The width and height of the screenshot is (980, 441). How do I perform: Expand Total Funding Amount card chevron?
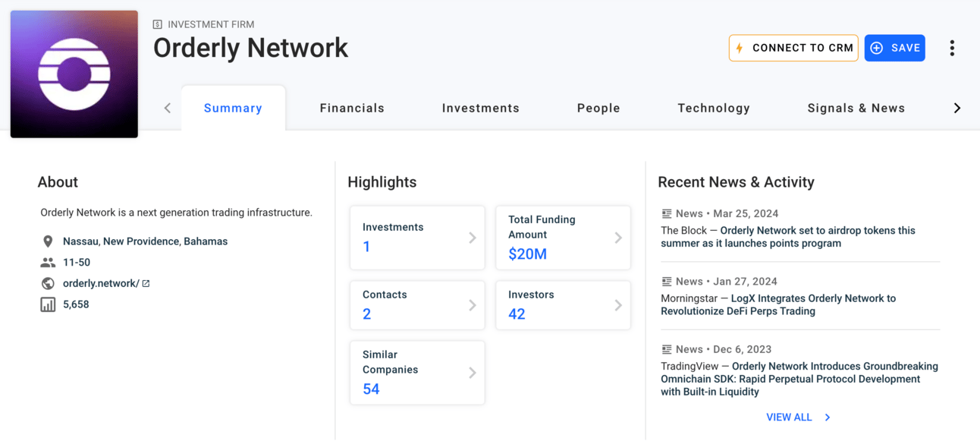[617, 238]
